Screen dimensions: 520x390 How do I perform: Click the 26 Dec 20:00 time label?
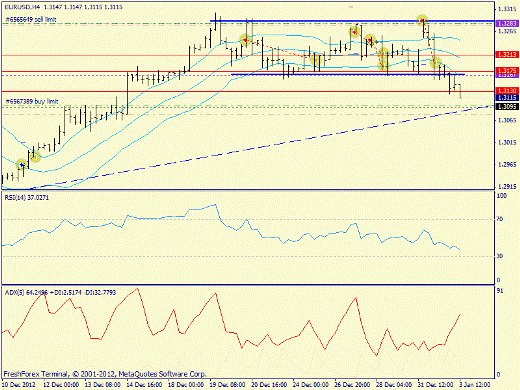pyautogui.click(x=352, y=384)
